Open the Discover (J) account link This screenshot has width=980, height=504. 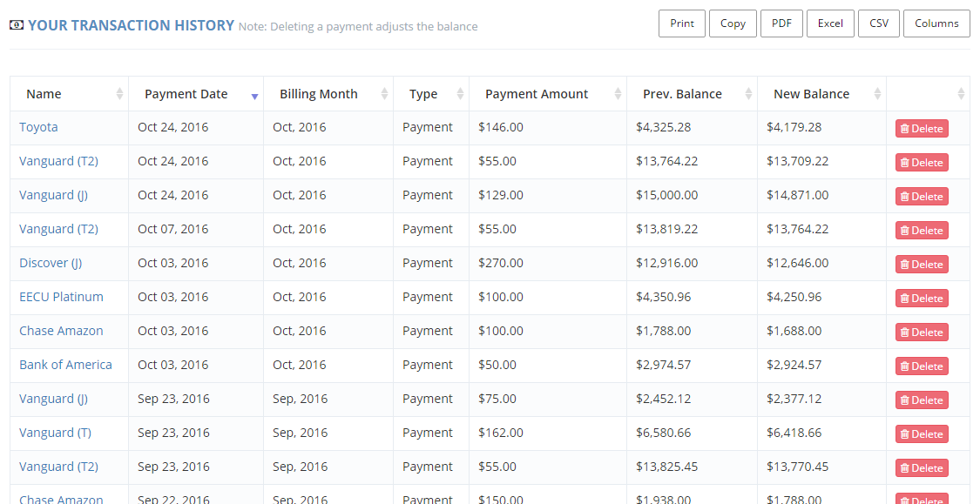click(51, 263)
